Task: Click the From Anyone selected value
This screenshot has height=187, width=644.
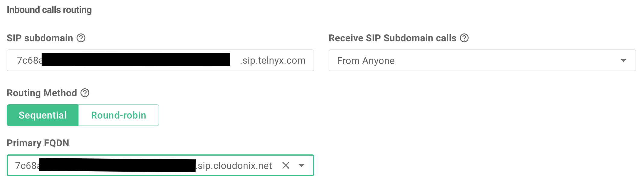Action: [366, 61]
